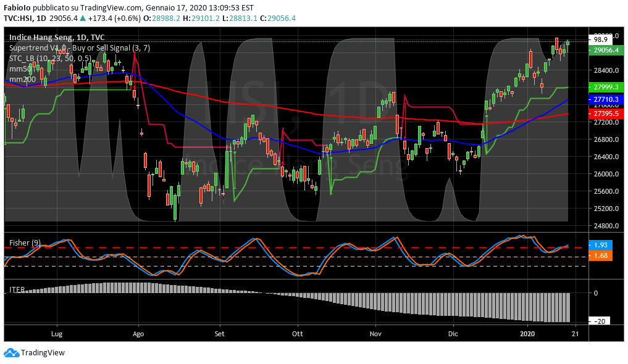
Task: Click the TradingView cloud logo icon
Action: (x=11, y=353)
